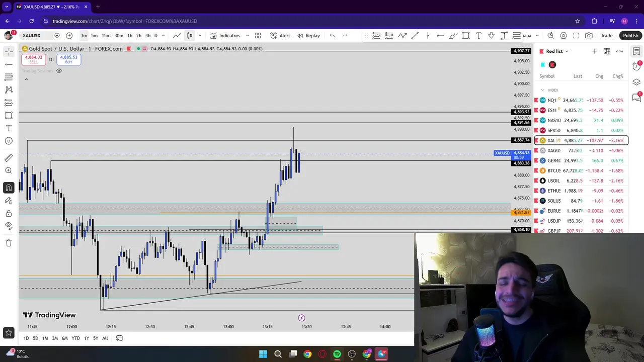
Task: Open indicator templates dropdown arrow
Action: tap(247, 36)
